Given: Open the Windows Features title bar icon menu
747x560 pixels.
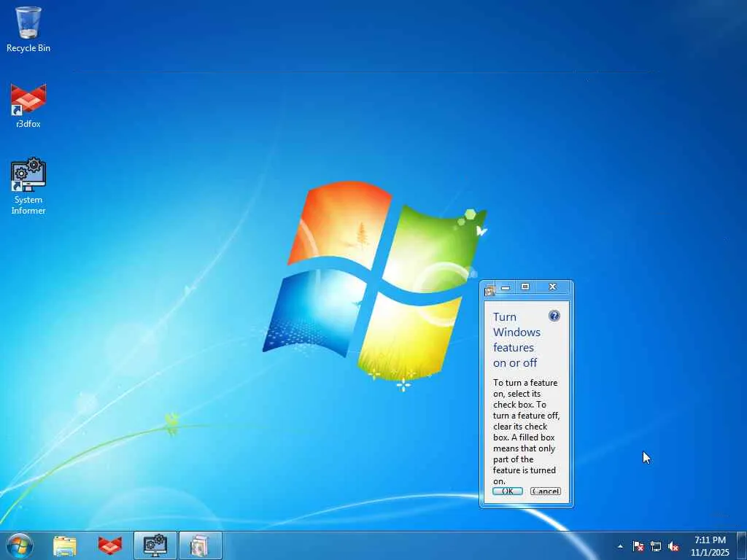Looking at the screenshot, I should pos(489,290).
